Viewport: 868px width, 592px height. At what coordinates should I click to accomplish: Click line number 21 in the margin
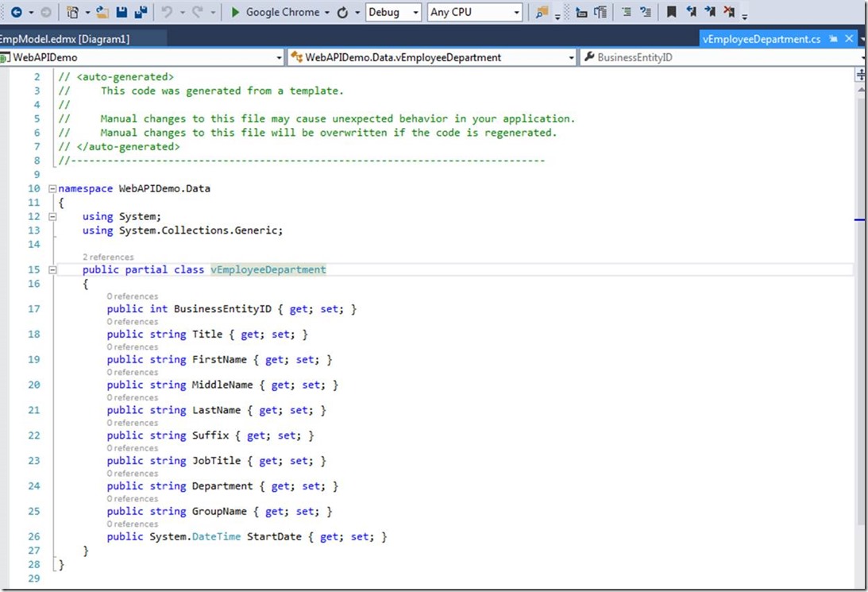34,410
